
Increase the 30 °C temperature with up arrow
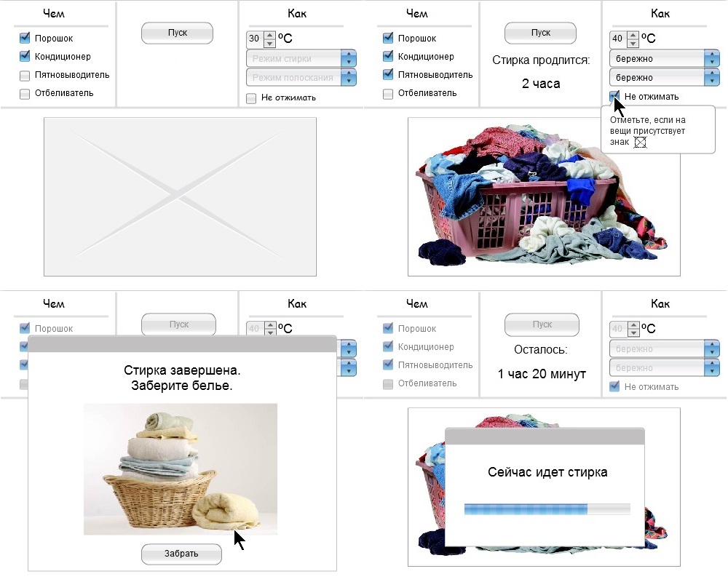click(270, 34)
